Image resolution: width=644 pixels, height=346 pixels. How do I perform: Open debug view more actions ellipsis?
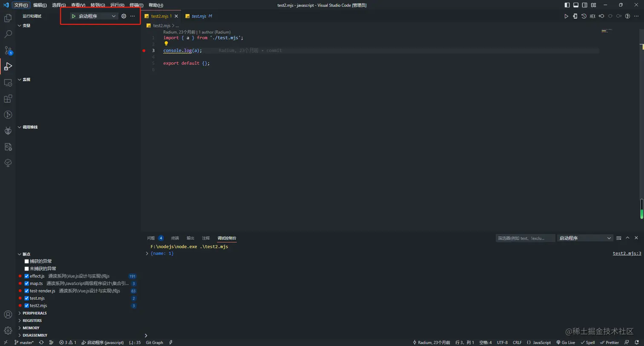pyautogui.click(x=132, y=16)
